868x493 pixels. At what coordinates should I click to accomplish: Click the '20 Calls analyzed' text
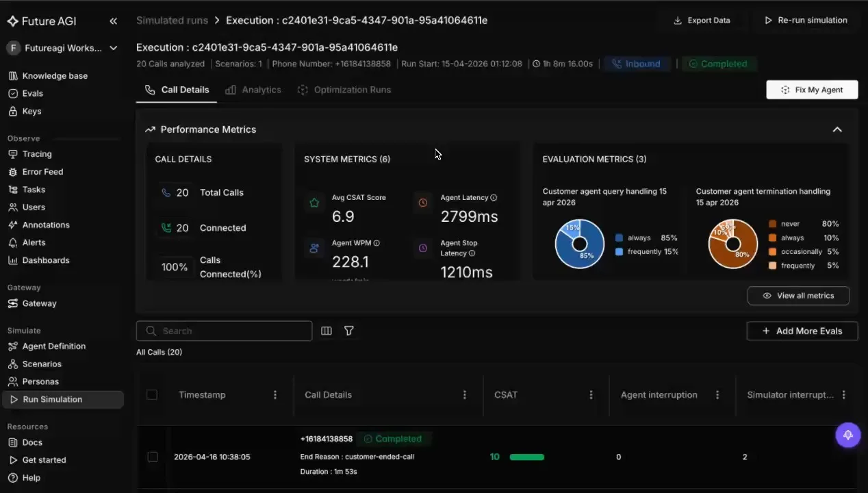point(170,64)
